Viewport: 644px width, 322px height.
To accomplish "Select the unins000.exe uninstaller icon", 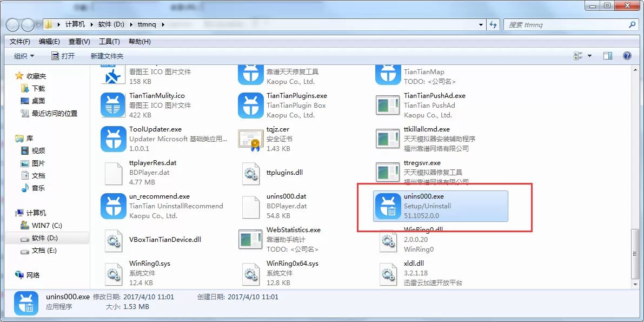I will (388, 206).
